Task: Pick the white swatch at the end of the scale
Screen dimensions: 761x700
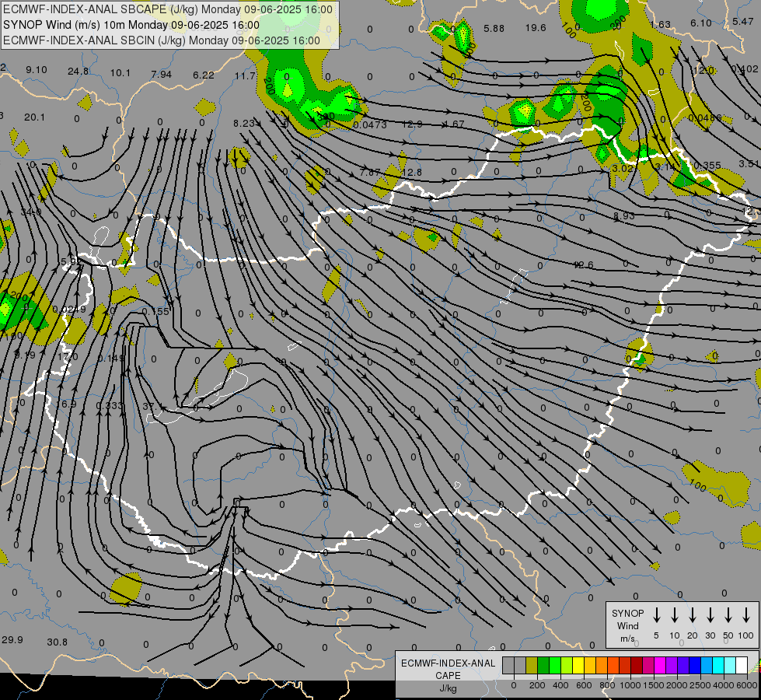Action: tap(741, 665)
